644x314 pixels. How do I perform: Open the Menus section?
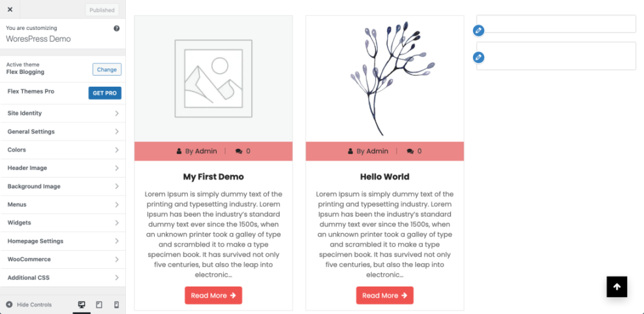(x=63, y=205)
